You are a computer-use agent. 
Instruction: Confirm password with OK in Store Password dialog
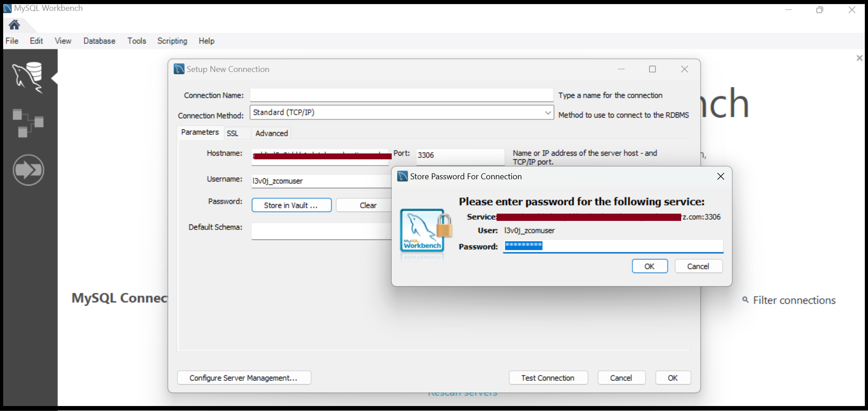click(x=650, y=266)
